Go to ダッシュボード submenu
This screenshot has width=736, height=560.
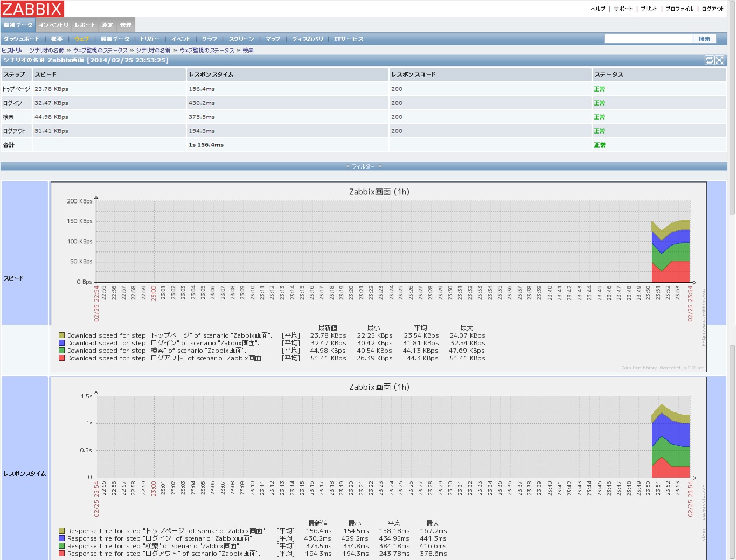21,39
